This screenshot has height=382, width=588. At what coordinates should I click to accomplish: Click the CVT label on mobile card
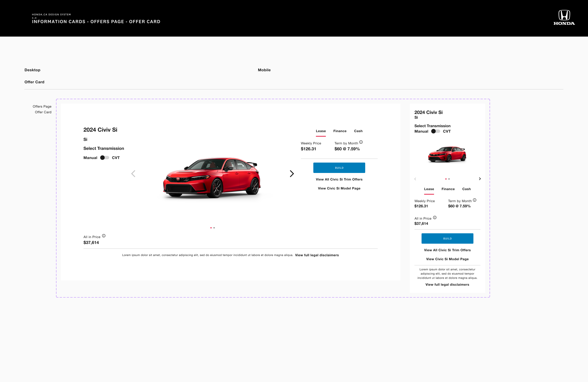tap(447, 131)
